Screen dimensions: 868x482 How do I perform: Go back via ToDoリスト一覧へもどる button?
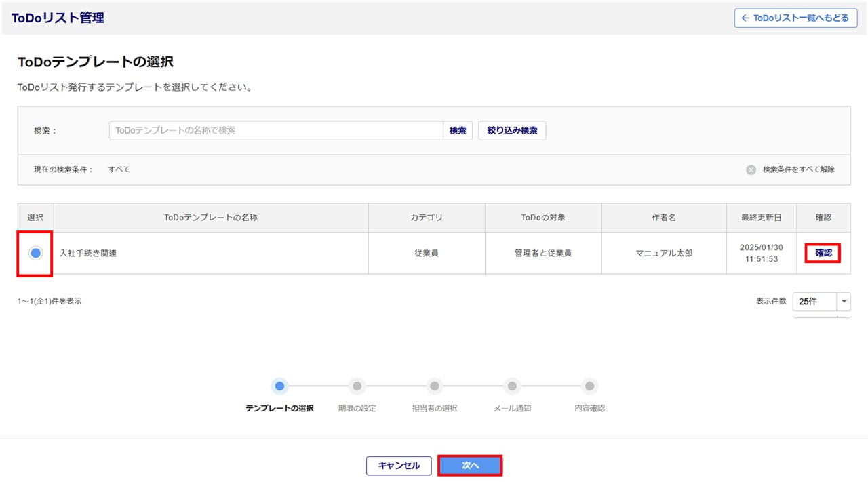[x=795, y=18]
